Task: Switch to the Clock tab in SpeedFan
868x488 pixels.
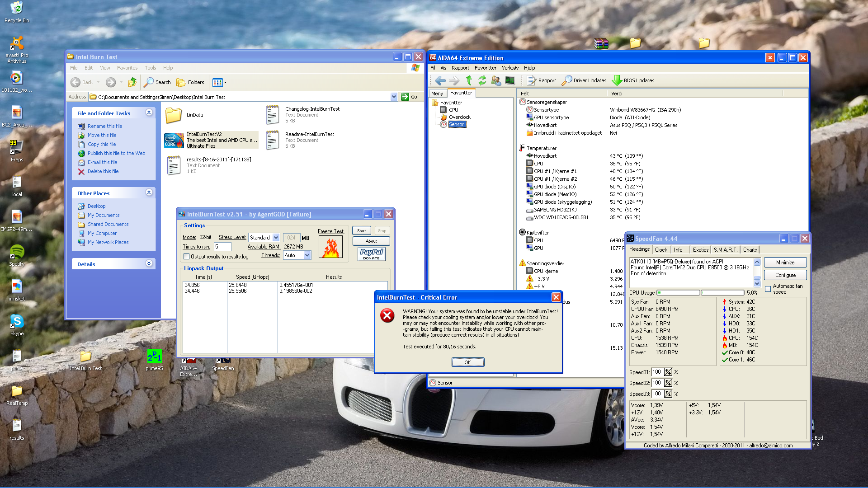Action: click(x=661, y=250)
